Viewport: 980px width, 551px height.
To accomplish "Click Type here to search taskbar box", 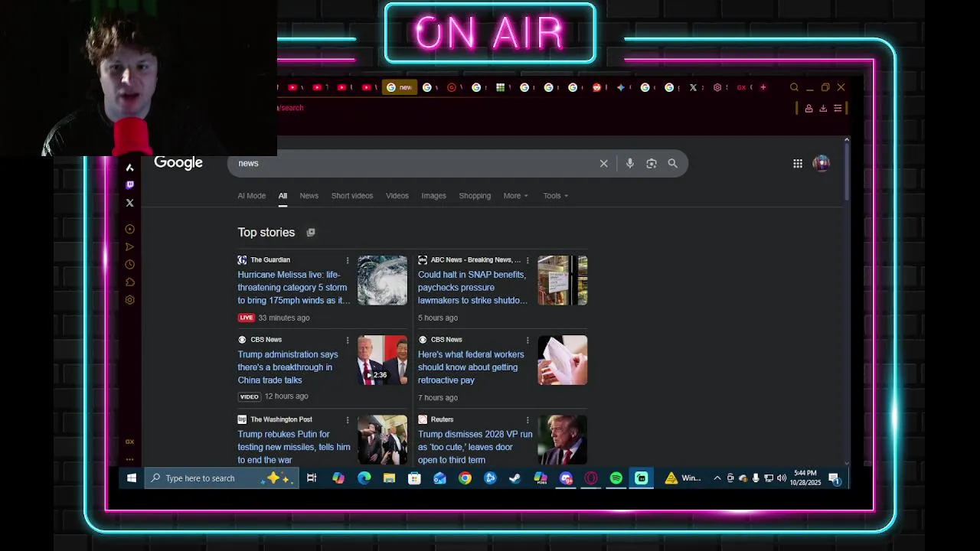I will coord(222,478).
